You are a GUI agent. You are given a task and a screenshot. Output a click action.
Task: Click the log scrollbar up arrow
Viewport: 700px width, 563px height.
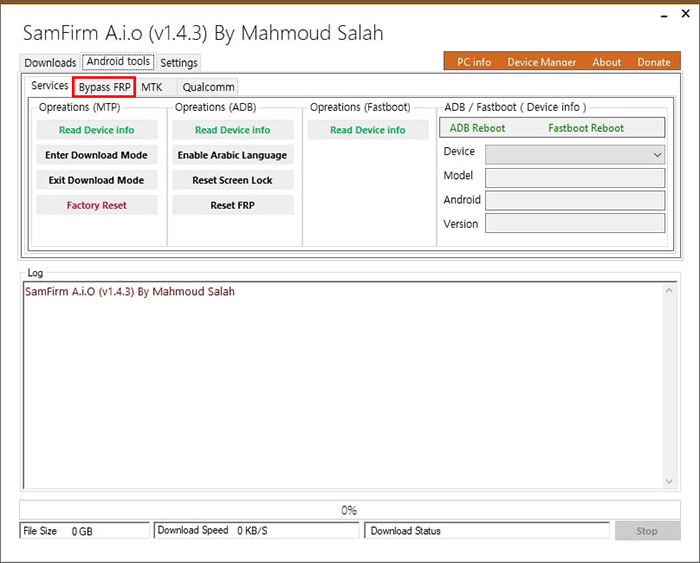click(x=669, y=291)
